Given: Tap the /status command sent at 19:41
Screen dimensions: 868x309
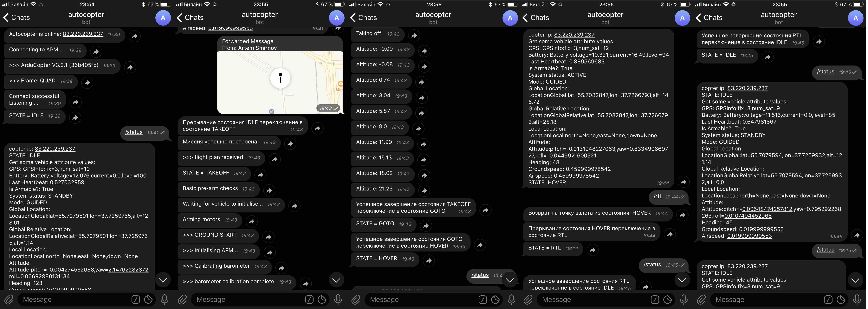Looking at the screenshot, I should [x=134, y=132].
